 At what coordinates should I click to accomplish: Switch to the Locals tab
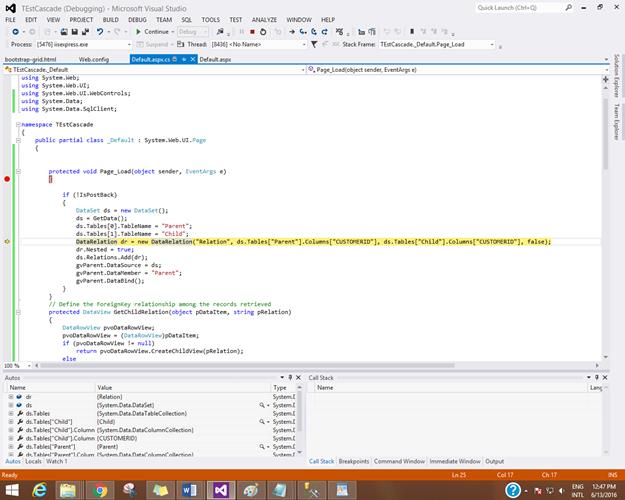click(33, 461)
